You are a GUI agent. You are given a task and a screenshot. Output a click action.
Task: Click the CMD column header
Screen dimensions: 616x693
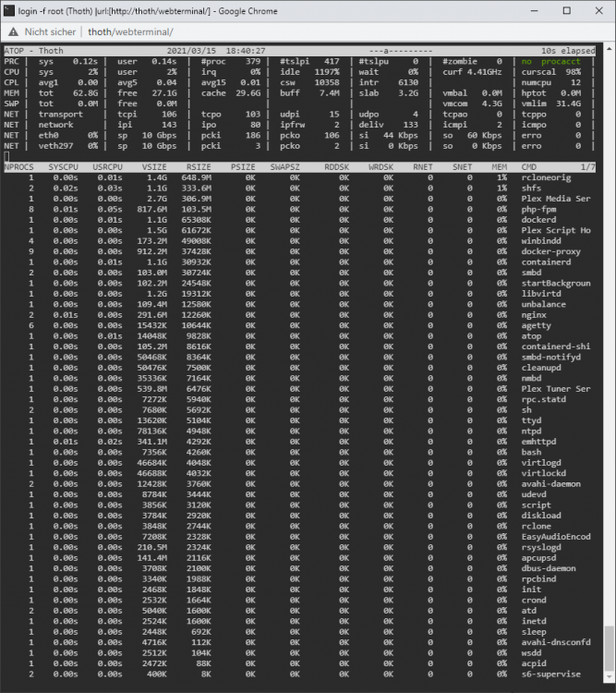click(529, 167)
